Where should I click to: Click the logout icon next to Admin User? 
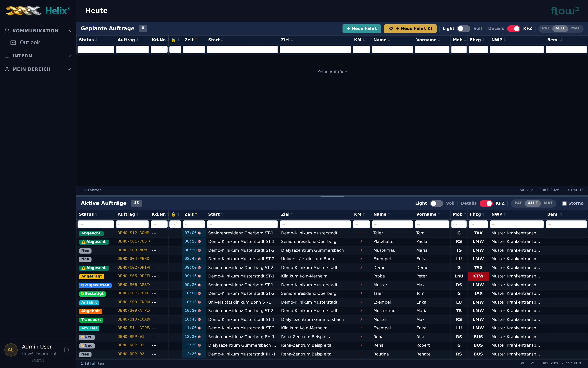click(x=66, y=350)
